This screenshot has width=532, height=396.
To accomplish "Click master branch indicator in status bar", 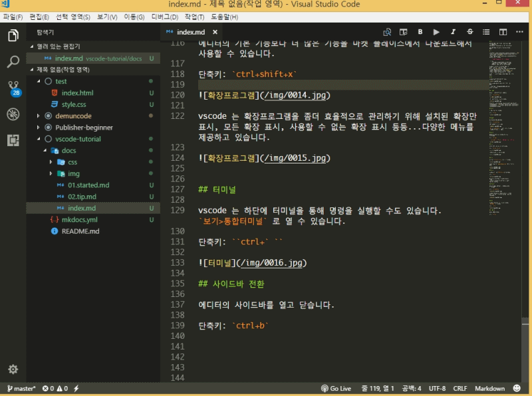I will tap(21, 389).
